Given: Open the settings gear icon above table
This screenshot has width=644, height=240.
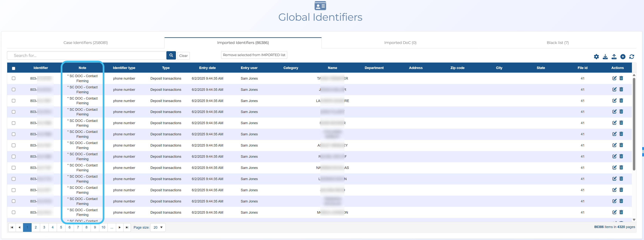Looking at the screenshot, I should coord(596,57).
